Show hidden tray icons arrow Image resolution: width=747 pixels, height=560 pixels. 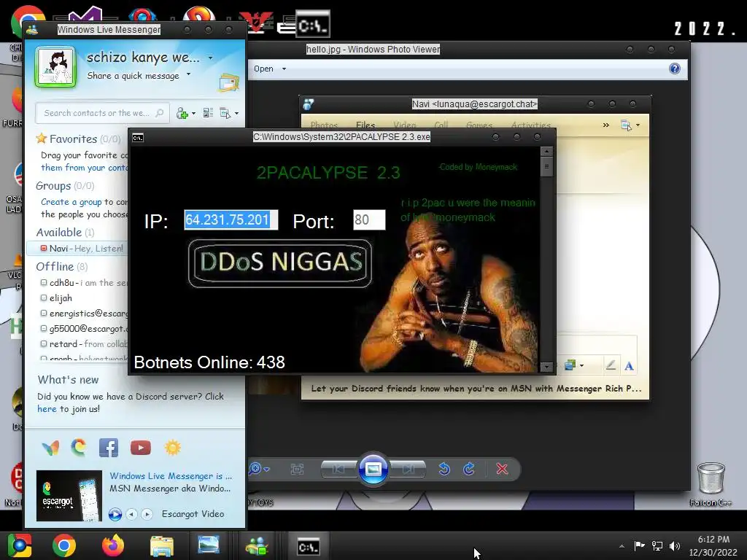coord(622,546)
